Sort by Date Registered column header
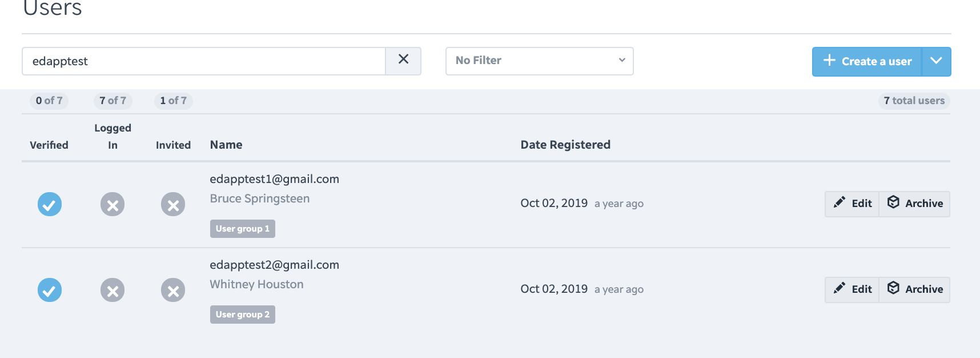The image size is (980, 358). 565,145
